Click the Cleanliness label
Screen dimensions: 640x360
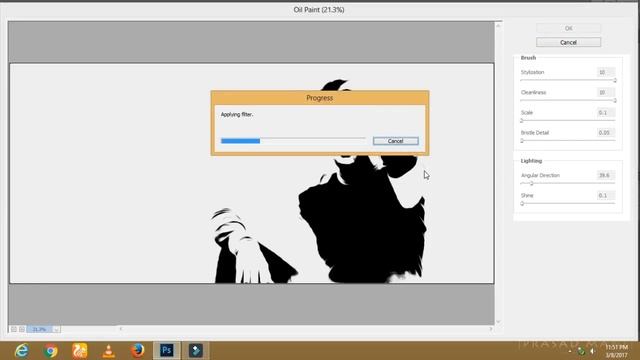pos(533,93)
